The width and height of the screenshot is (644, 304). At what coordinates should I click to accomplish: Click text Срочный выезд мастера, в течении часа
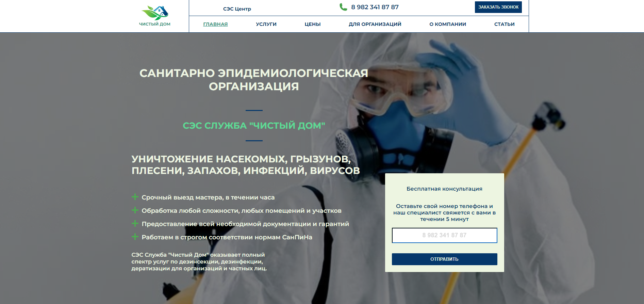208,197
